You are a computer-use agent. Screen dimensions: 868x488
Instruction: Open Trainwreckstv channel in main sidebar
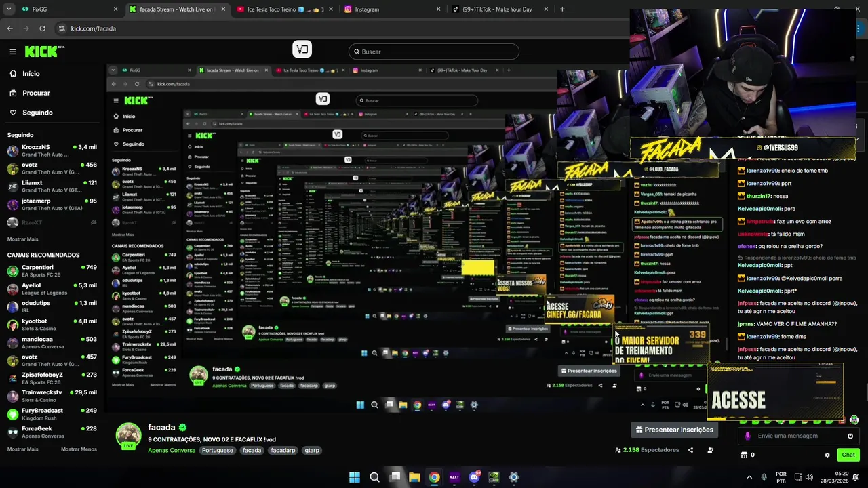pyautogui.click(x=52, y=396)
